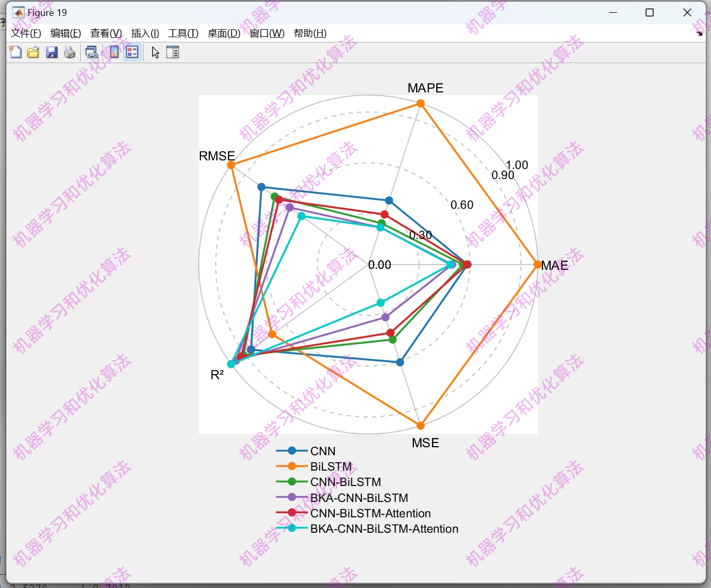Open the 编辑(E) menu

[x=66, y=33]
